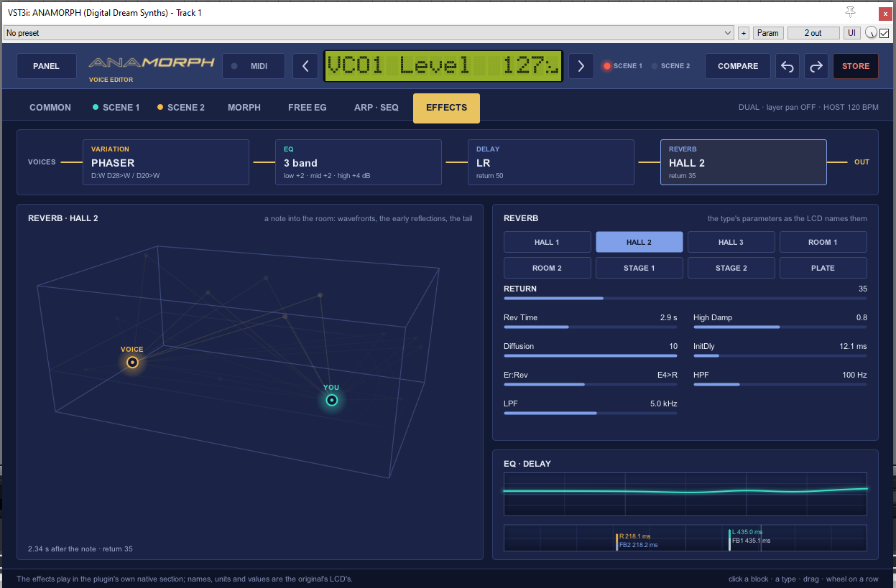The height and width of the screenshot is (588, 896).
Task: Open the preset dropdown showing No preset
Action: tap(369, 33)
